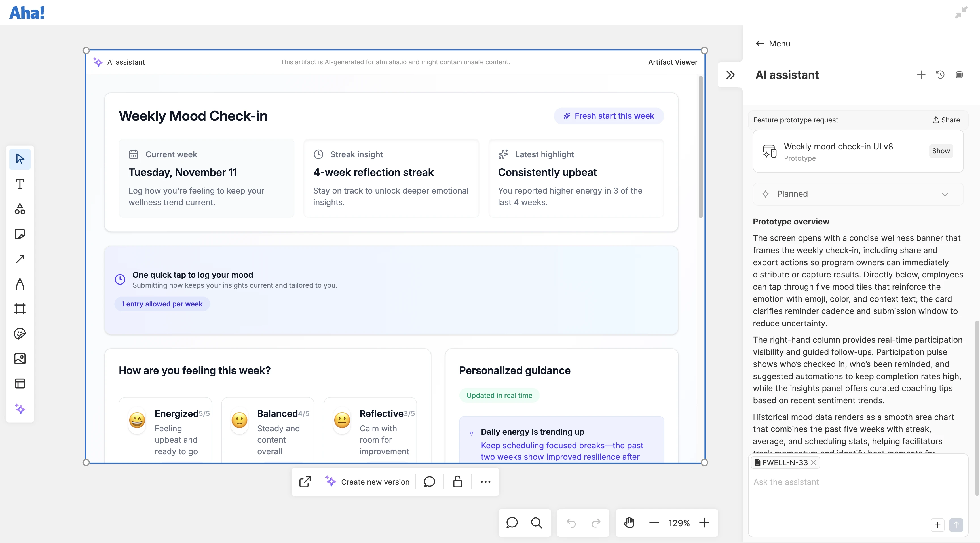Go back to Menu
Screen dimensions: 980x543
coord(773,43)
